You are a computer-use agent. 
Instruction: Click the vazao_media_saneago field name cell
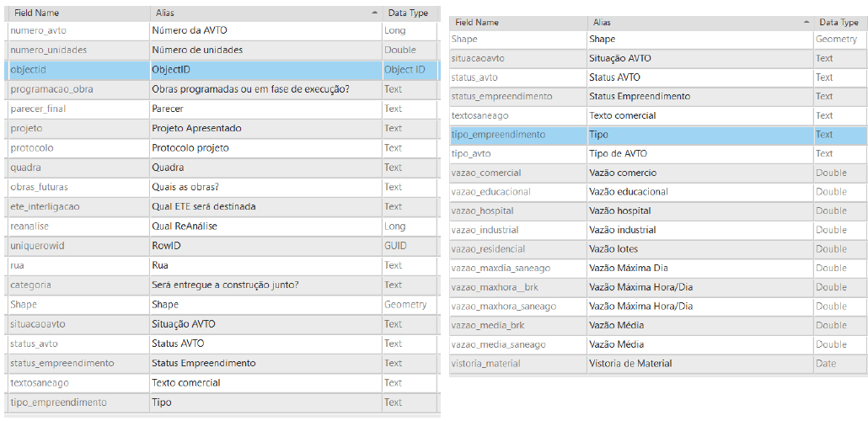[517, 344]
